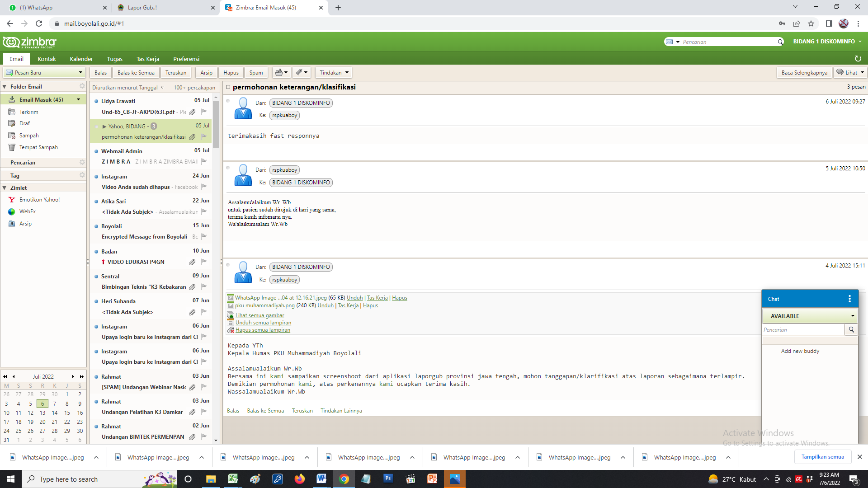Switch to the Preferensi tab
Viewport: 868px width, 488px height.
tap(186, 59)
